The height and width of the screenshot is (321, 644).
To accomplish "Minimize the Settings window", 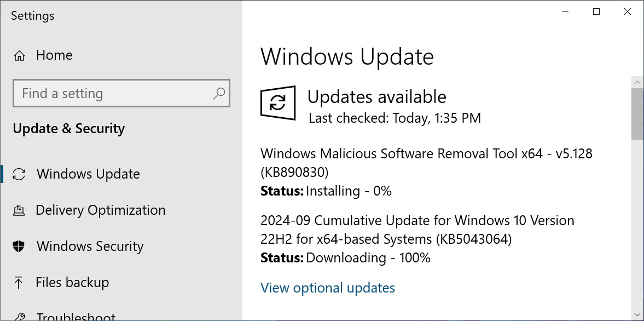I will [x=565, y=12].
